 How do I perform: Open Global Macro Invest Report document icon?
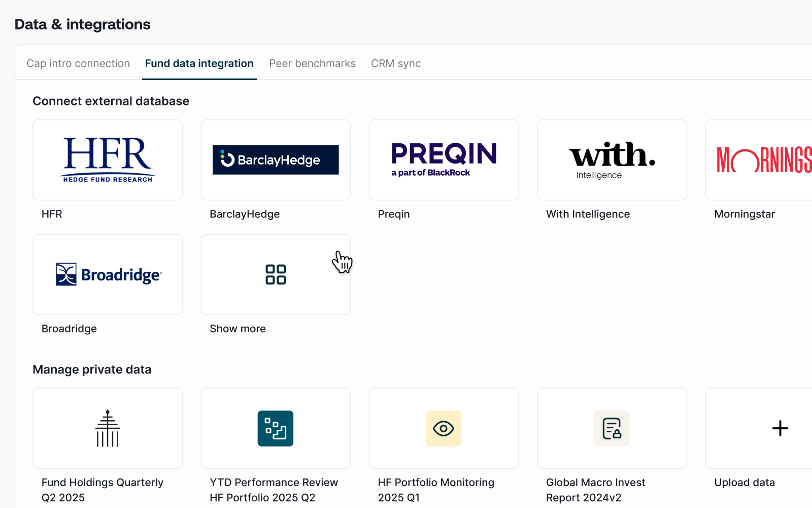[x=612, y=428]
